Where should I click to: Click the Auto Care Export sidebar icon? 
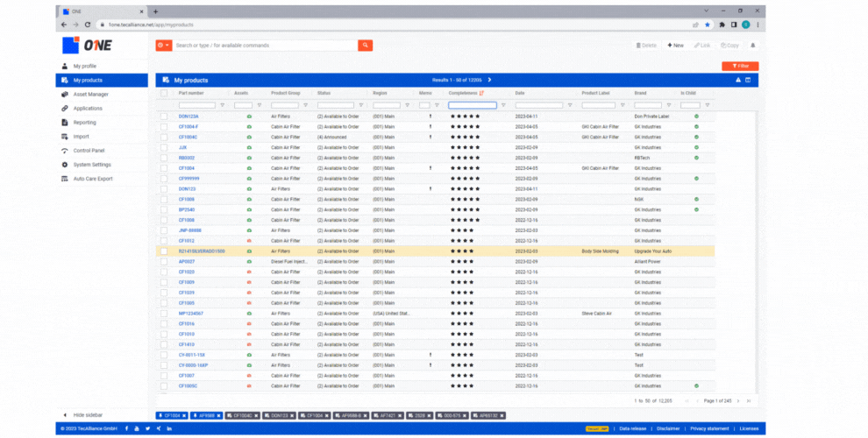pyautogui.click(x=64, y=179)
